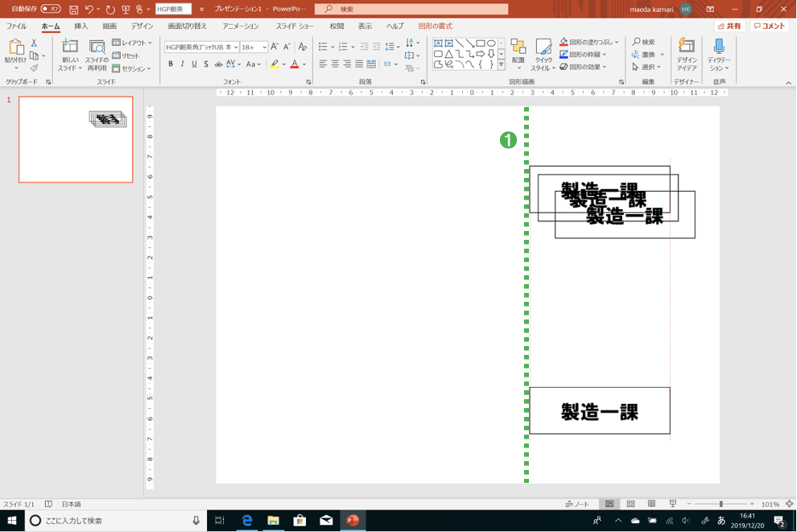Image resolution: width=797 pixels, height=532 pixels.
Task: Toggle underline formatting
Action: (x=194, y=64)
